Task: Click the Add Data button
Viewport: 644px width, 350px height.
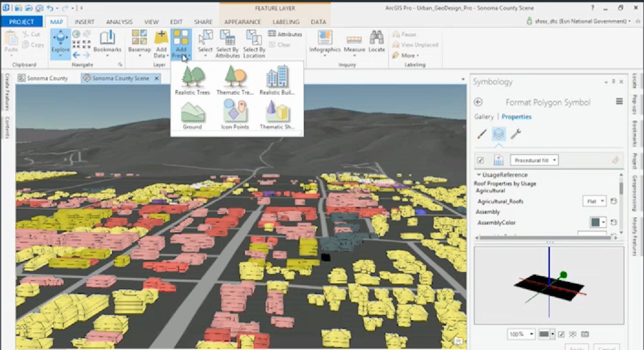Action: [160, 43]
